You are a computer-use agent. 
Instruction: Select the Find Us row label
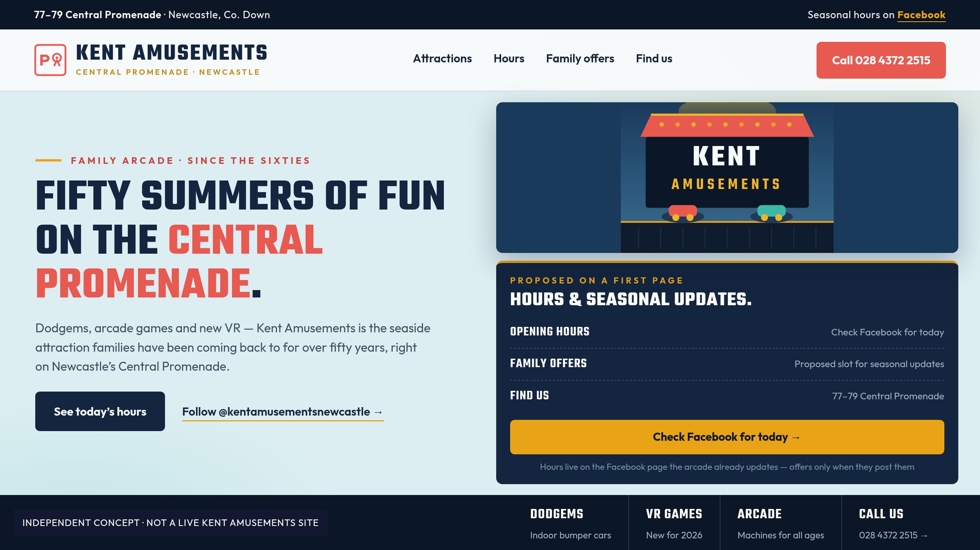coord(529,395)
